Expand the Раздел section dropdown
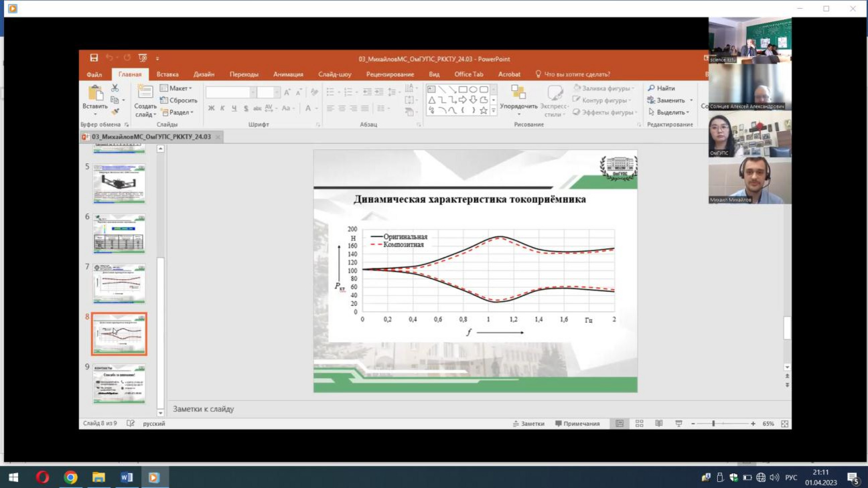868x488 pixels. [176, 112]
